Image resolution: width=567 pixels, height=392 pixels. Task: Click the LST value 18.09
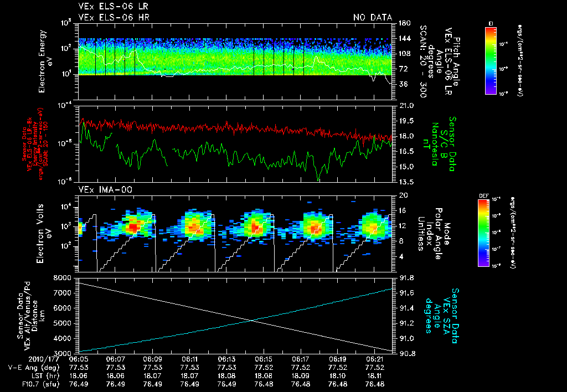[301, 376]
